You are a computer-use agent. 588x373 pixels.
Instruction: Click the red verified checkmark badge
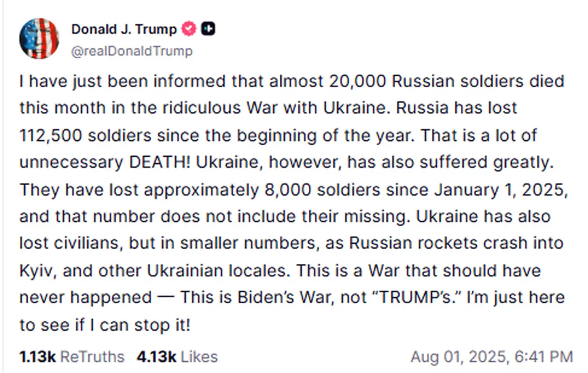[x=189, y=29]
